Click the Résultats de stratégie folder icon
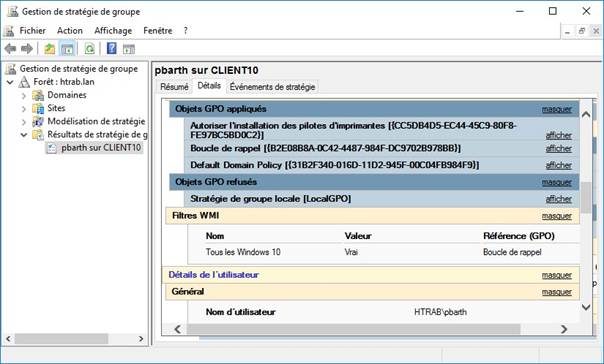Image resolution: width=604 pixels, height=364 pixels. click(38, 135)
